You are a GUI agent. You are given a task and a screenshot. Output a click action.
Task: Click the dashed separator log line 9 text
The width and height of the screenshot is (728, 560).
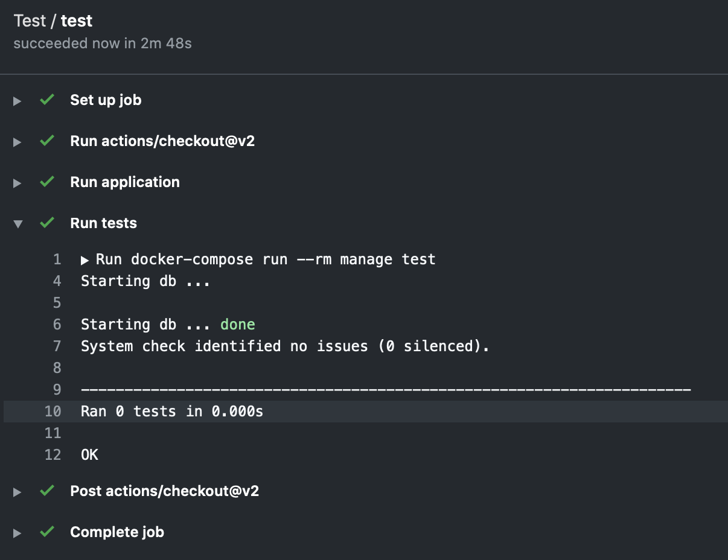(x=386, y=390)
